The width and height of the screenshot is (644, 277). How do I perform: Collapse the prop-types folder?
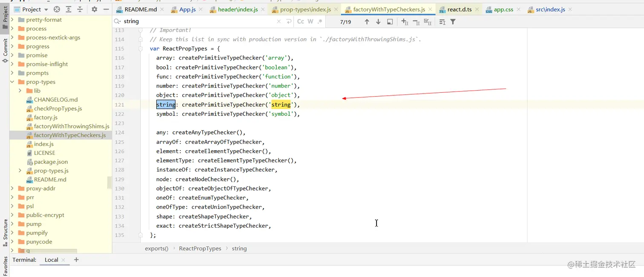pos(12,82)
